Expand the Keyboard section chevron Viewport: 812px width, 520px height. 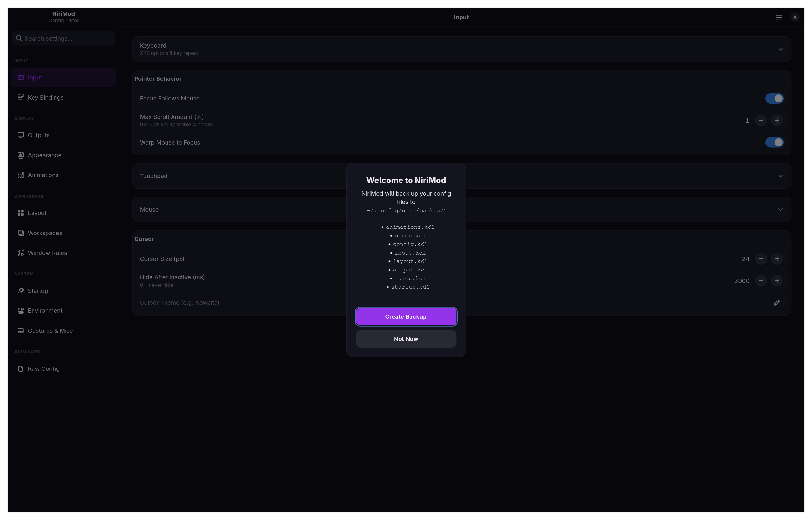(780, 49)
